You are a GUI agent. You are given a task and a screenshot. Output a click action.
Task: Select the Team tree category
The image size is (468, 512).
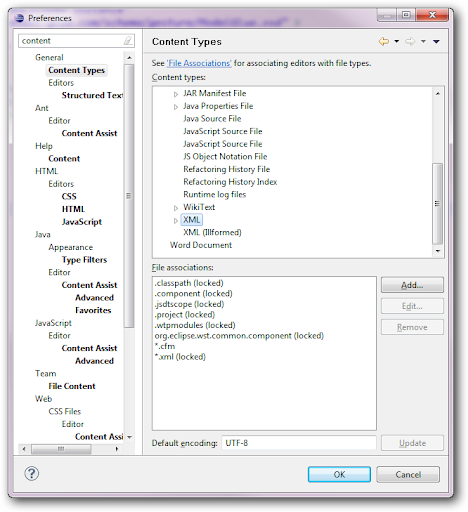tap(46, 374)
